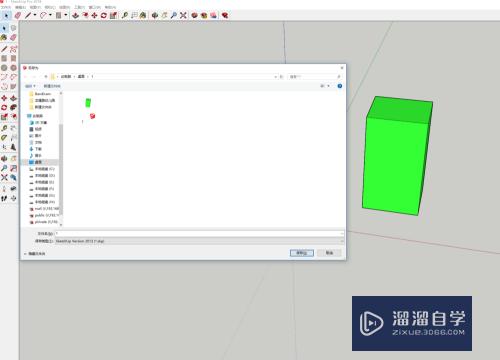Activate the Push/Pull tool in top toolbar
500x360 pixels.
tap(76, 15)
